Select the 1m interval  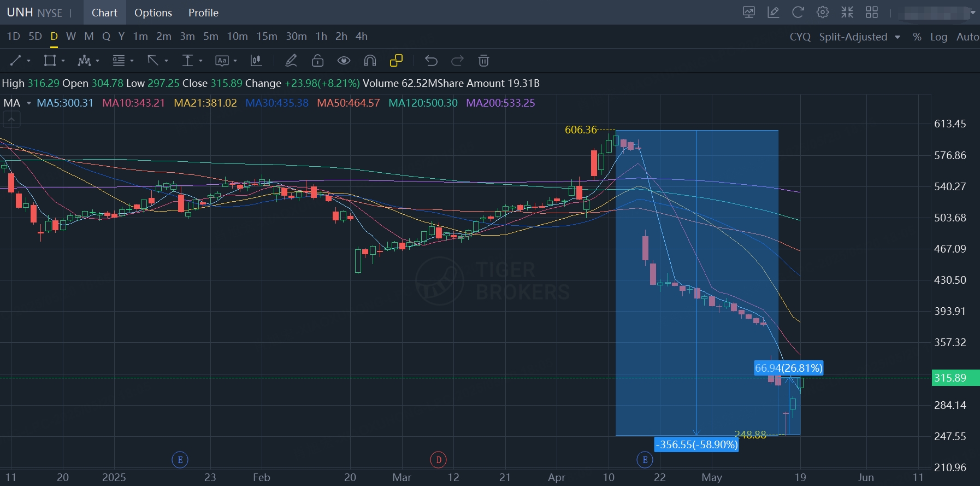click(x=140, y=36)
